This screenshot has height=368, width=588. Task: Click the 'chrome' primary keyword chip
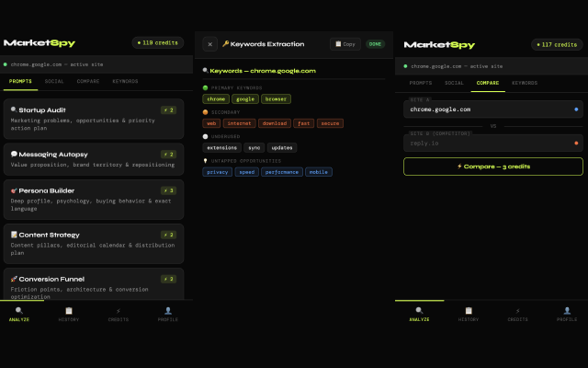point(216,99)
